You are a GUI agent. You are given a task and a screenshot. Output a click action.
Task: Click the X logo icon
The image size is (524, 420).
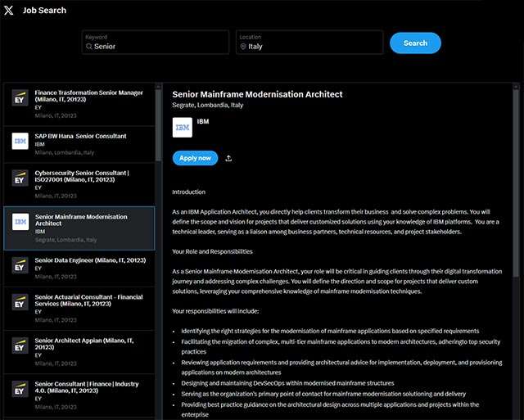click(x=9, y=10)
